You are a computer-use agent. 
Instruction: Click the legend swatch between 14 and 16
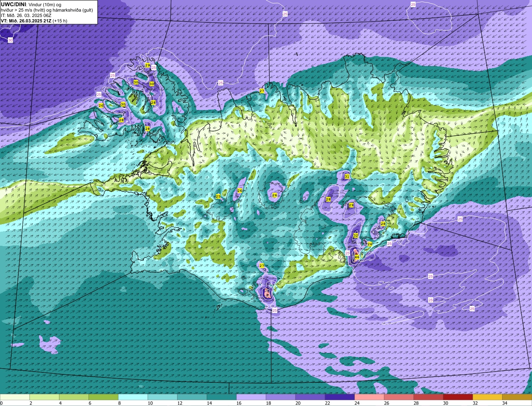tap(222, 397)
